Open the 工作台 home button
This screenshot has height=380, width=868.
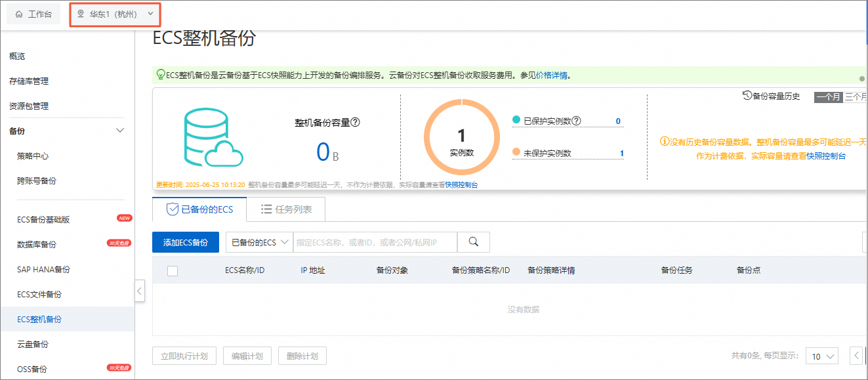(33, 14)
